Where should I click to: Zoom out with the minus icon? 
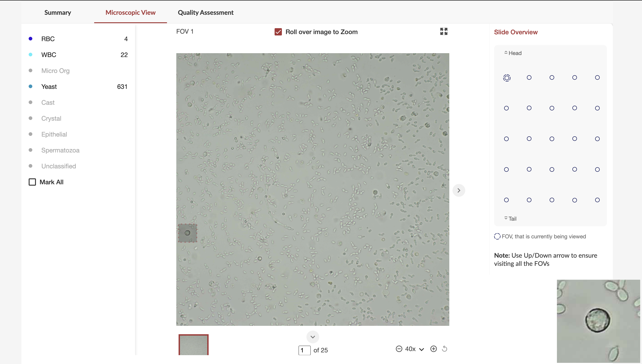tap(399, 349)
